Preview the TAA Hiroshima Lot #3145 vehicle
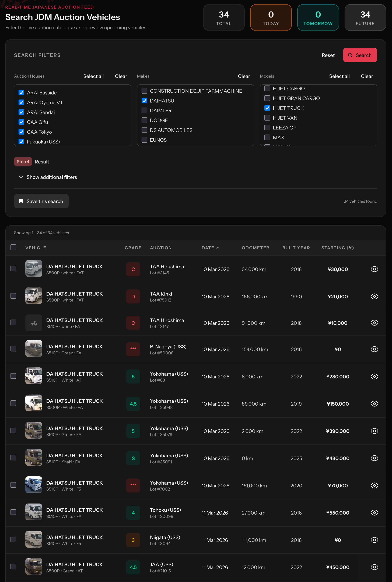The image size is (392, 582). 374,269
